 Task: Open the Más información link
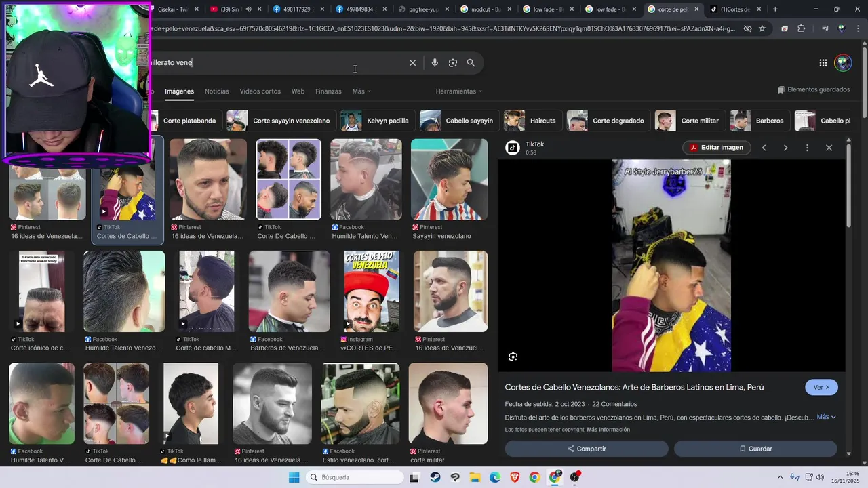pos(608,430)
